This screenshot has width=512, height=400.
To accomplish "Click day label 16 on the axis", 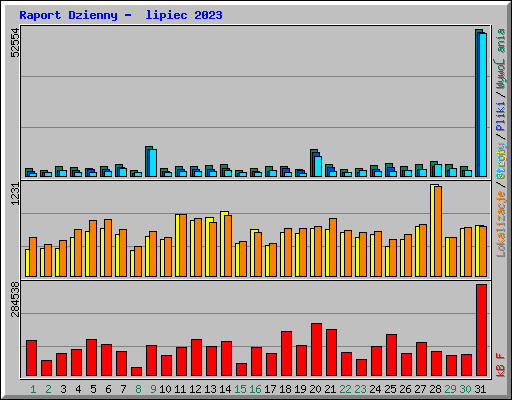I will pyautogui.click(x=255, y=389).
